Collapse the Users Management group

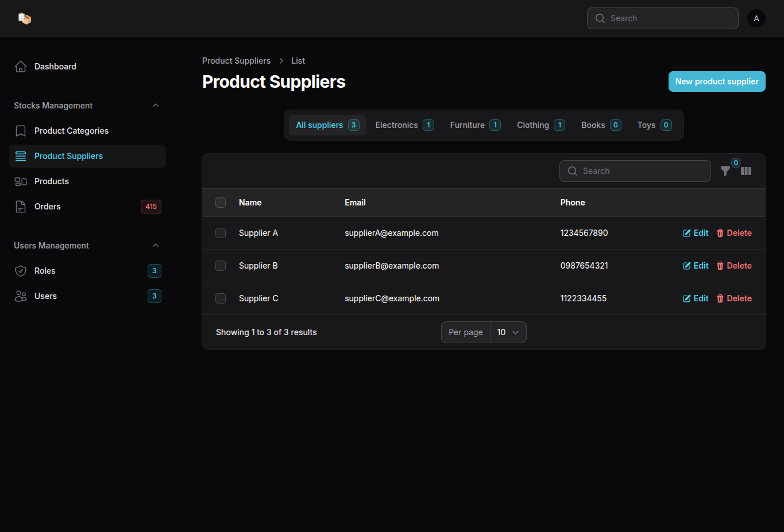click(x=156, y=246)
